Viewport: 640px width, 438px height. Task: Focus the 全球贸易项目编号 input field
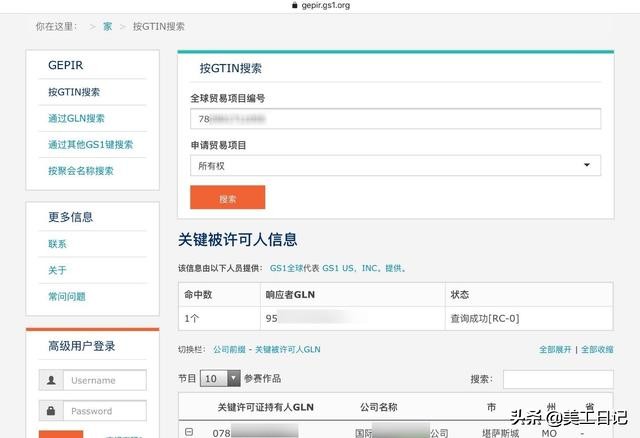coord(395,119)
